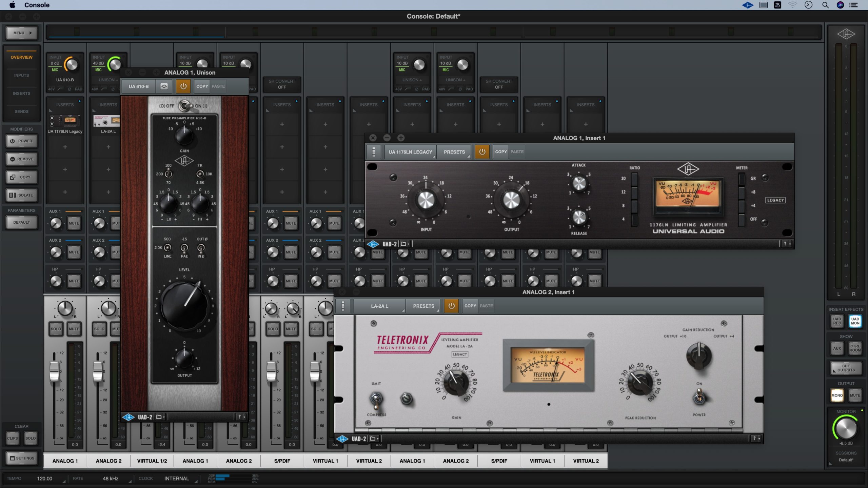Open the LA-2A L plugin selector

tap(379, 306)
